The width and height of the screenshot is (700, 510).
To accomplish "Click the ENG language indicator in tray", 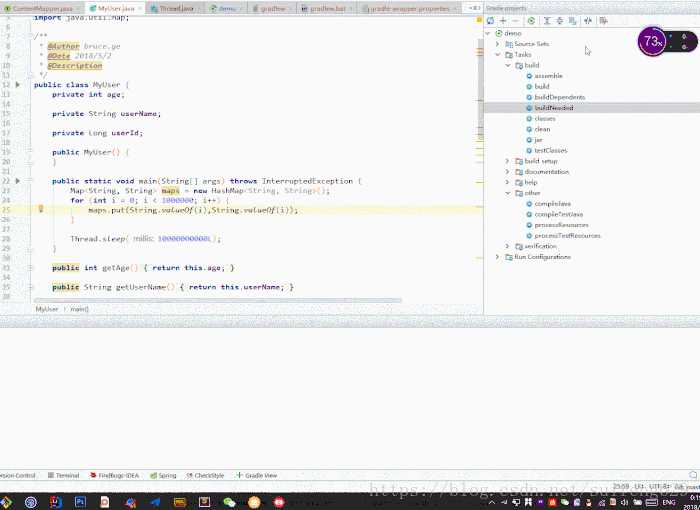I will (669, 503).
